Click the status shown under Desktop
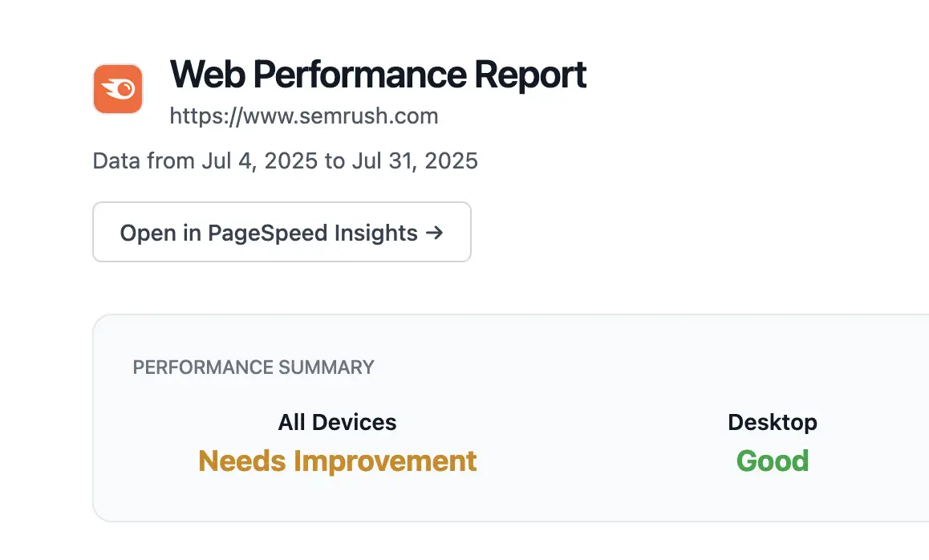 (x=772, y=461)
